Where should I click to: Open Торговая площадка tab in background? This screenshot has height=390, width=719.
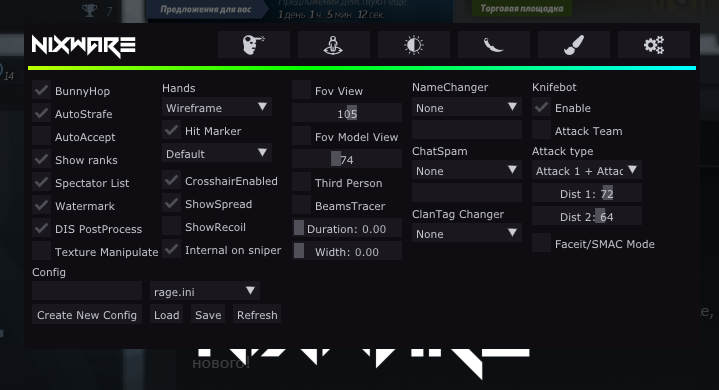point(522,8)
